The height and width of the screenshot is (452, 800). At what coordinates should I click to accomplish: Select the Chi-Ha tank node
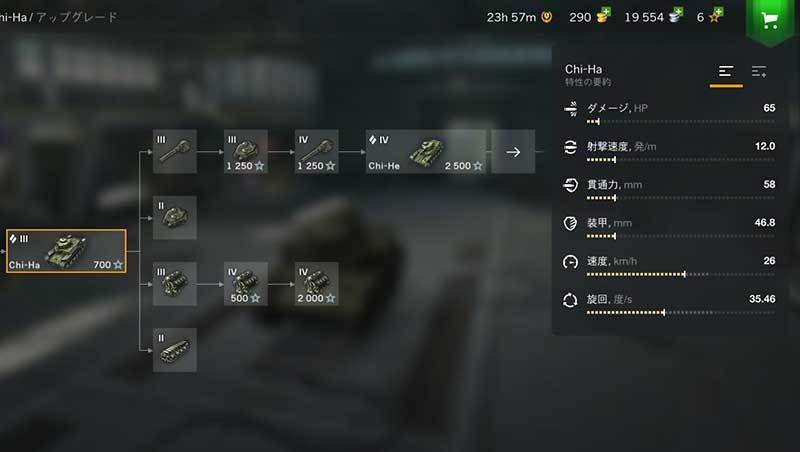(66, 251)
